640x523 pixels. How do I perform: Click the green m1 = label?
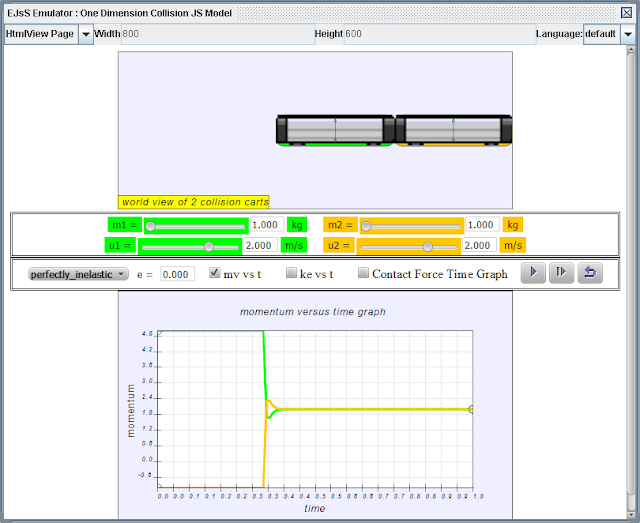pyautogui.click(x=124, y=225)
